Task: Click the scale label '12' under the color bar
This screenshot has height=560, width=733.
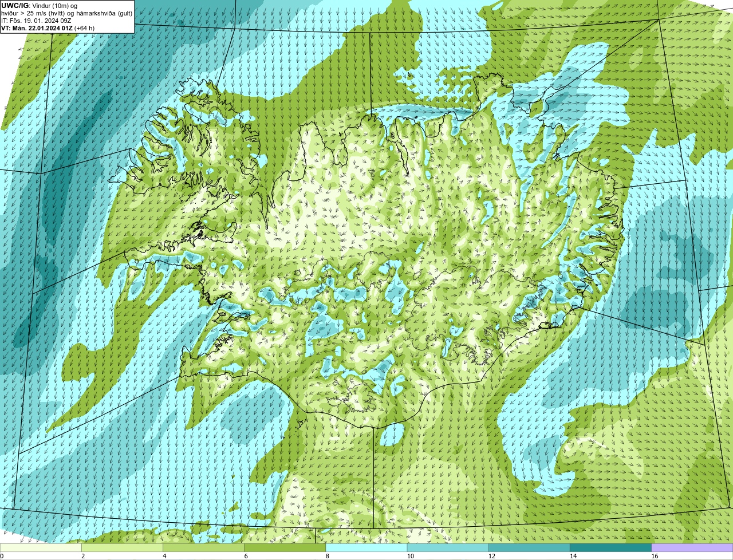Action: click(x=491, y=556)
